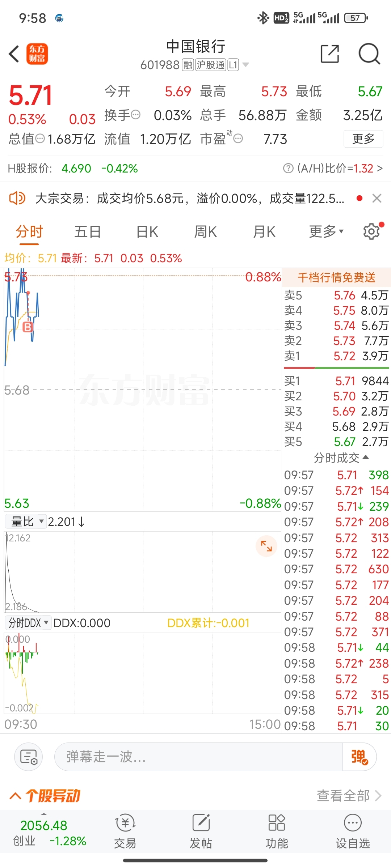Open the 分时DDX indicator dropdown

tap(28, 623)
